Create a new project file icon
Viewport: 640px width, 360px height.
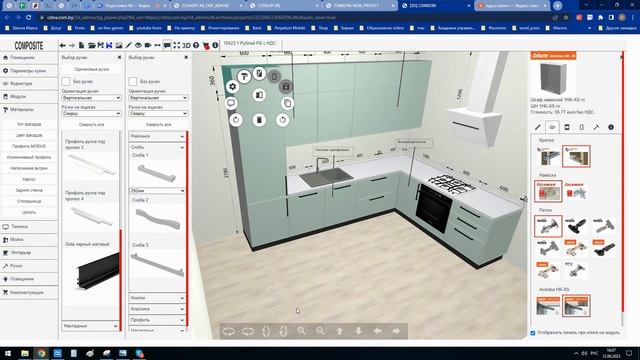pyautogui.click(x=82, y=45)
